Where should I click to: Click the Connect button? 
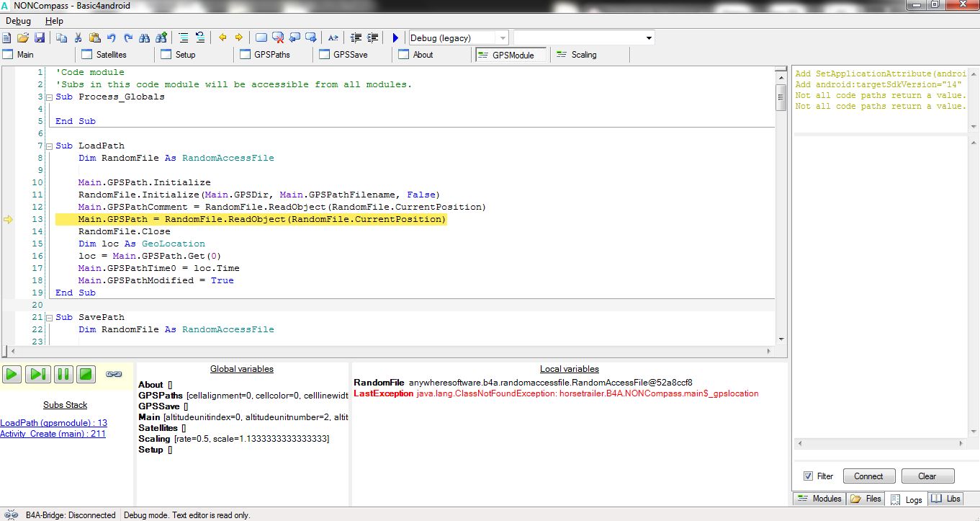868,476
